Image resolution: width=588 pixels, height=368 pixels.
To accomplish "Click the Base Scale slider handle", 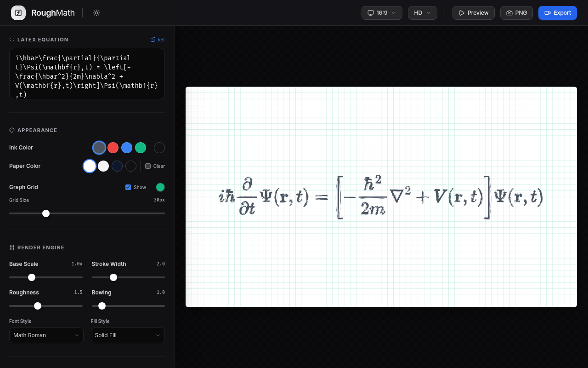I will (32, 277).
